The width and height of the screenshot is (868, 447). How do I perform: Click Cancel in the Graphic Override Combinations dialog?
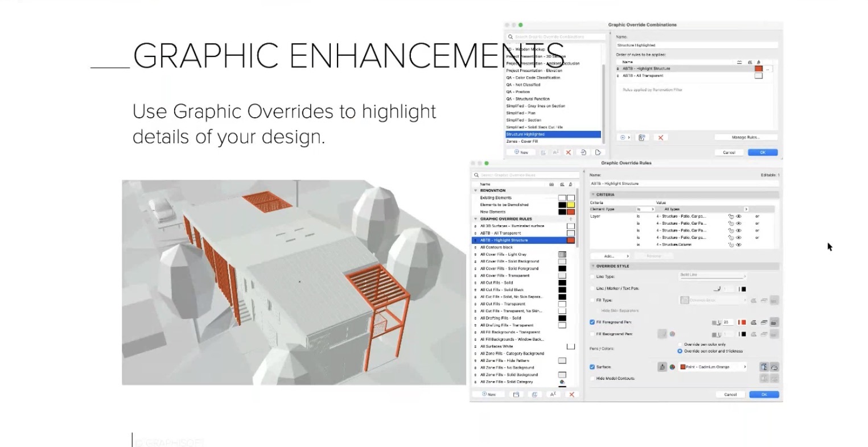[729, 152]
